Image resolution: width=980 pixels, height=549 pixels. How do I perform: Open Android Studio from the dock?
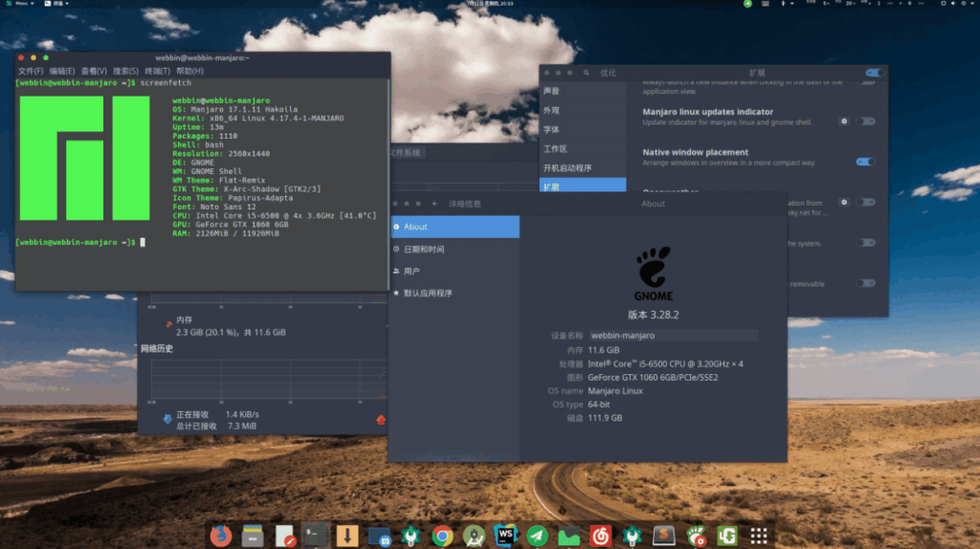(474, 536)
